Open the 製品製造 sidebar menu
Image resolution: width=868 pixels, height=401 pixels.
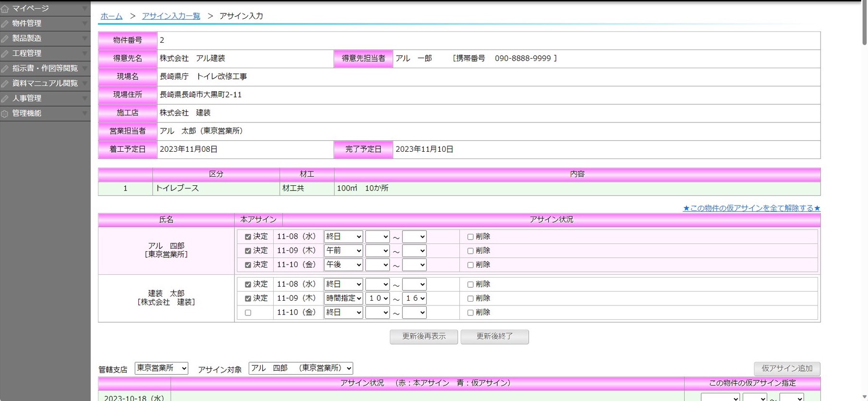(45, 38)
